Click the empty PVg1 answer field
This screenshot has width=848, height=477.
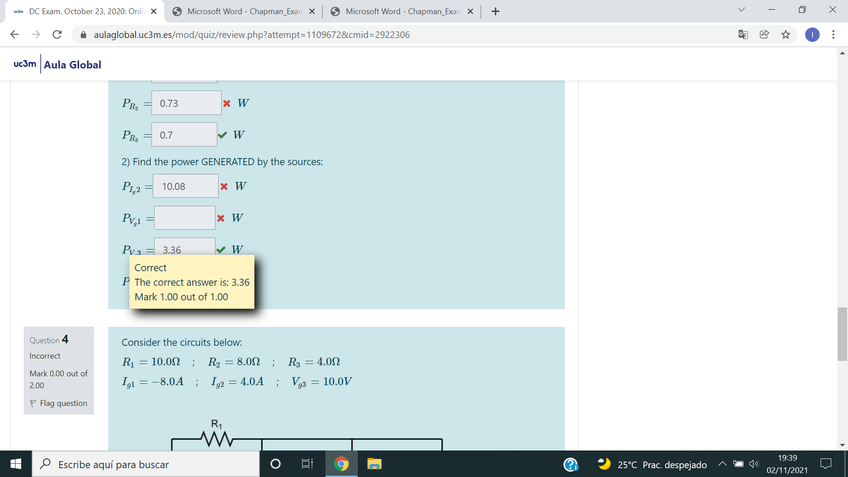coord(186,217)
